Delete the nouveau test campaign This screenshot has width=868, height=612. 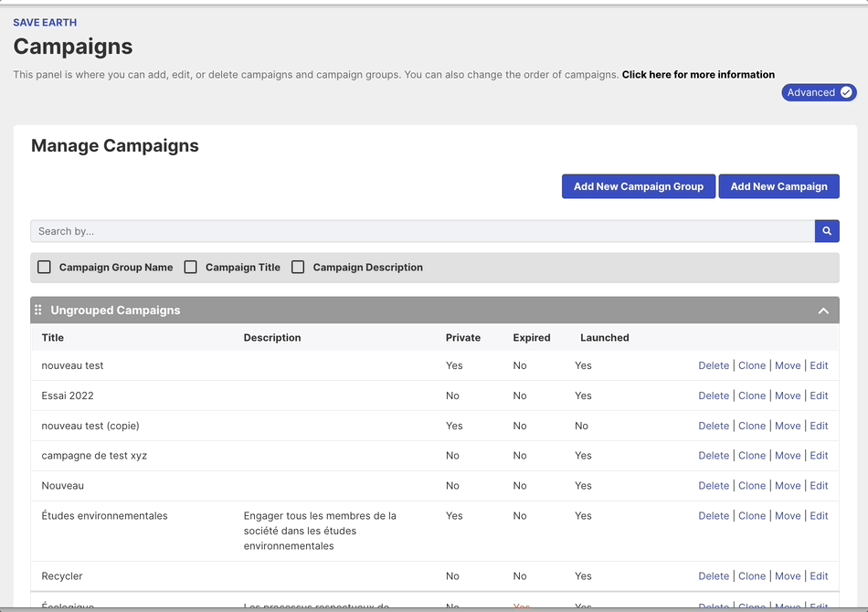[x=714, y=365]
